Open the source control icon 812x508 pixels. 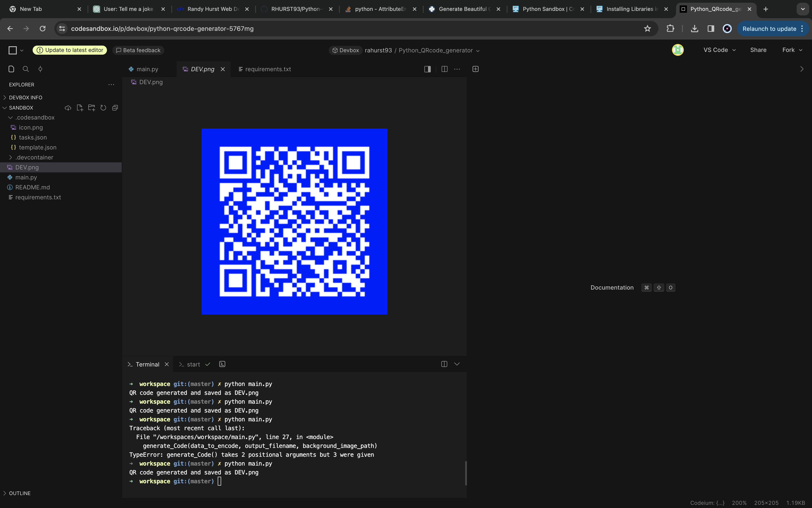coord(40,69)
